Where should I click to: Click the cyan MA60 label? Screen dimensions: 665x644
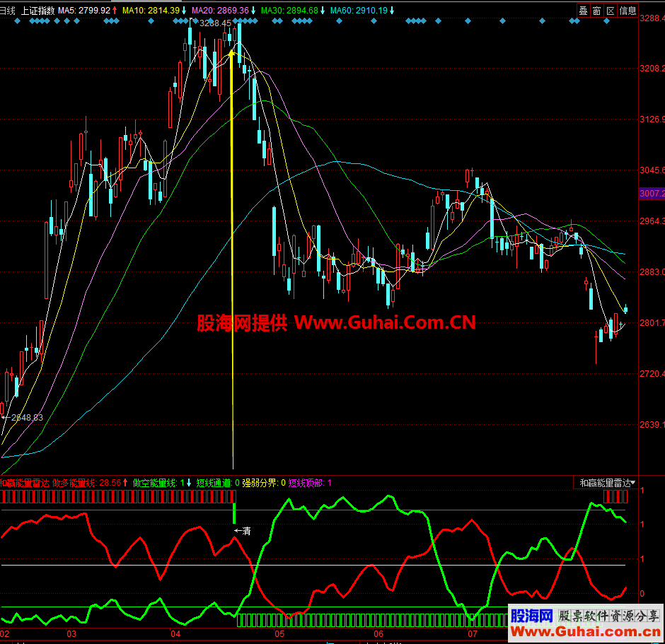click(x=362, y=11)
